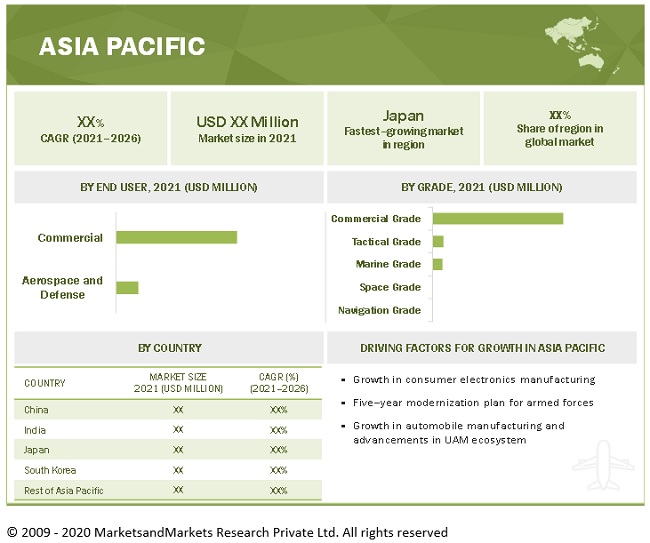
Task: Click the Driving Factors for Growth header
Action: click(x=481, y=348)
